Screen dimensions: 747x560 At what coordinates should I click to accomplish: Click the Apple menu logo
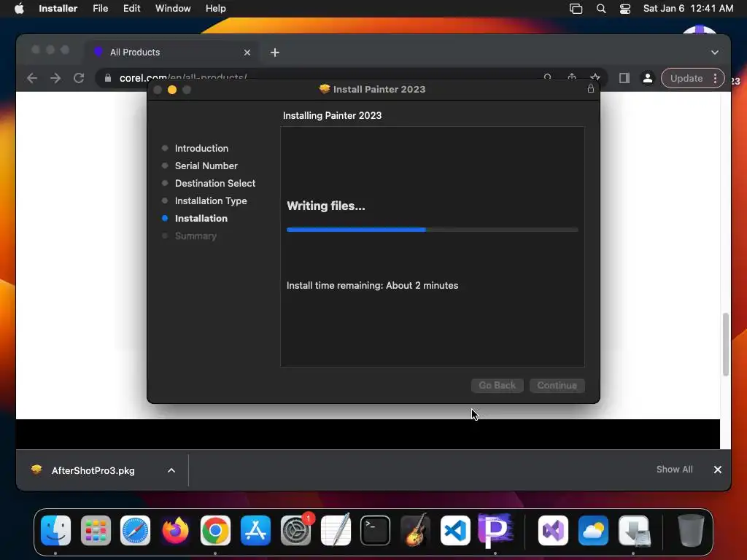click(19, 9)
